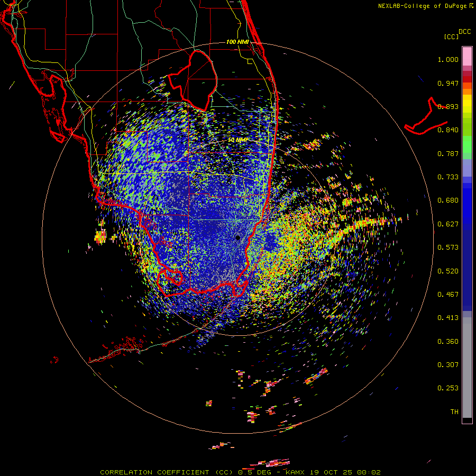
Task: Select the 0.840 scale value
Action: point(448,130)
